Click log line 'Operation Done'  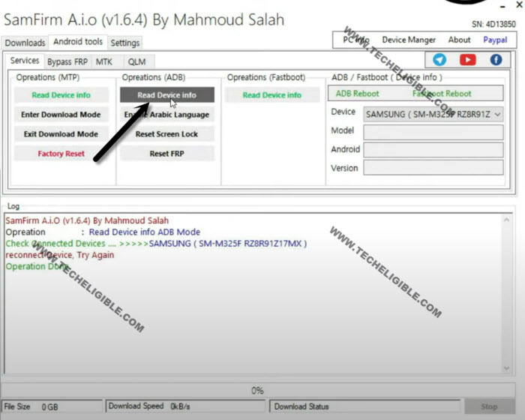[37, 266]
